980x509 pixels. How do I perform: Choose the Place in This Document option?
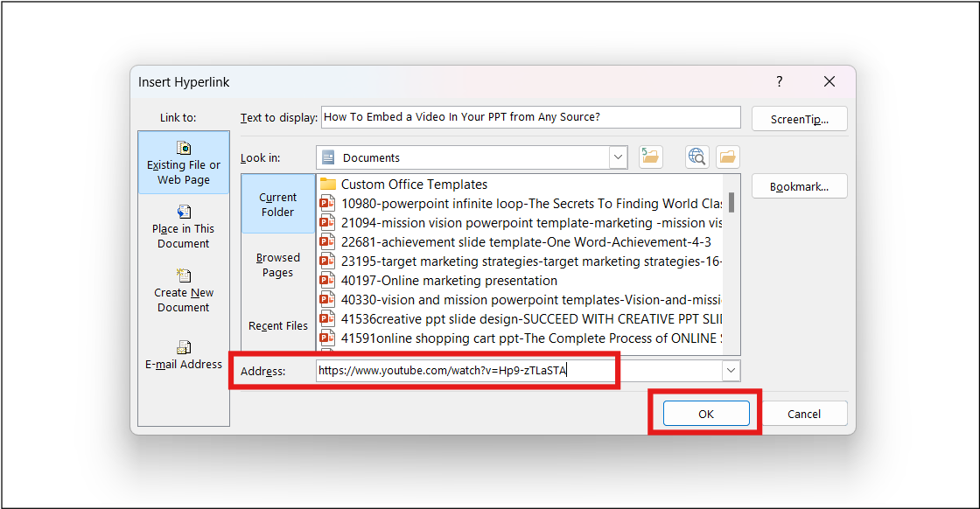click(183, 229)
